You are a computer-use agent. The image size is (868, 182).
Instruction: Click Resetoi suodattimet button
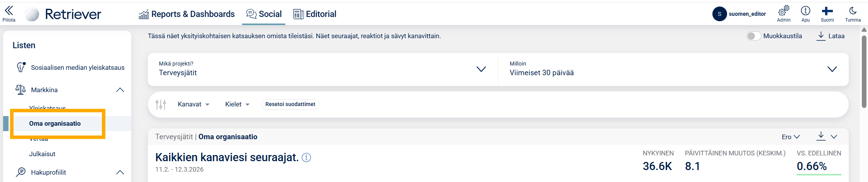[290, 104]
